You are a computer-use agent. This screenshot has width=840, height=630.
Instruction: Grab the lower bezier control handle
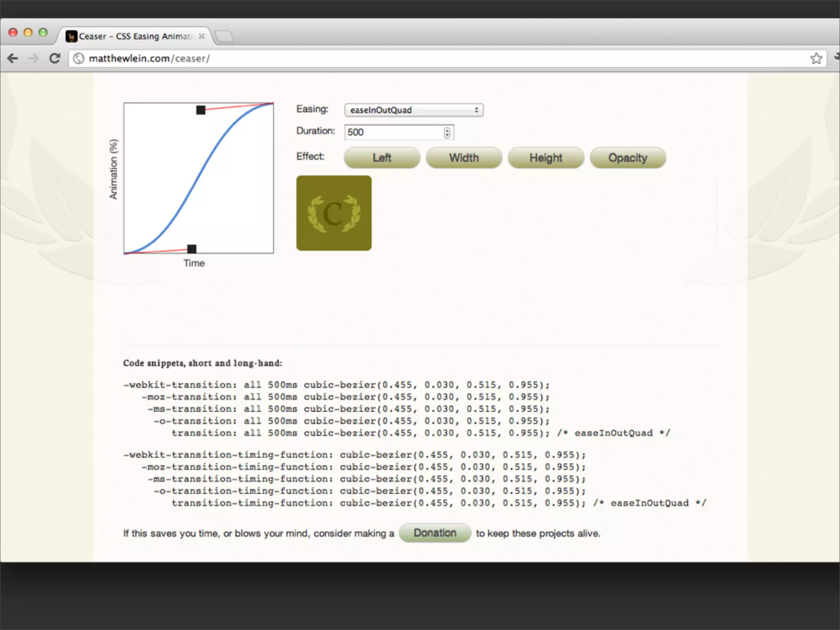[192, 249]
